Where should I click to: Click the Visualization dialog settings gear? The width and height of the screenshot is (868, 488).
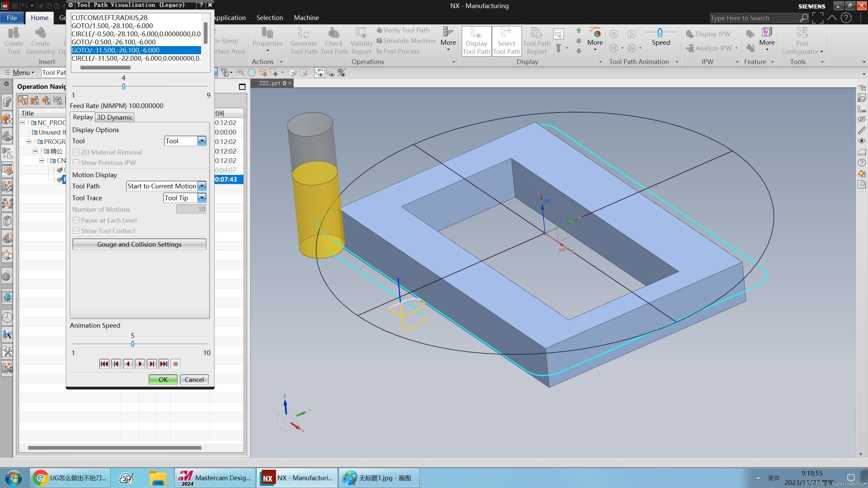71,5
